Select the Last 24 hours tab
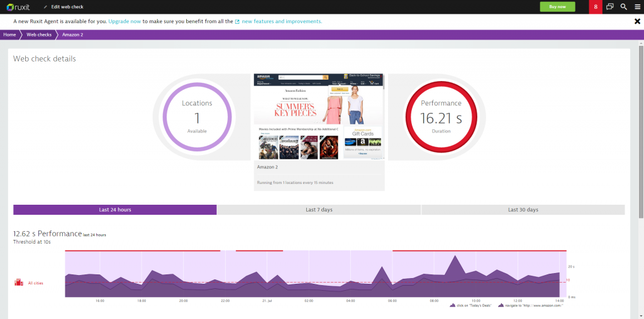Screen dimensions: 644x319 tap(115, 210)
